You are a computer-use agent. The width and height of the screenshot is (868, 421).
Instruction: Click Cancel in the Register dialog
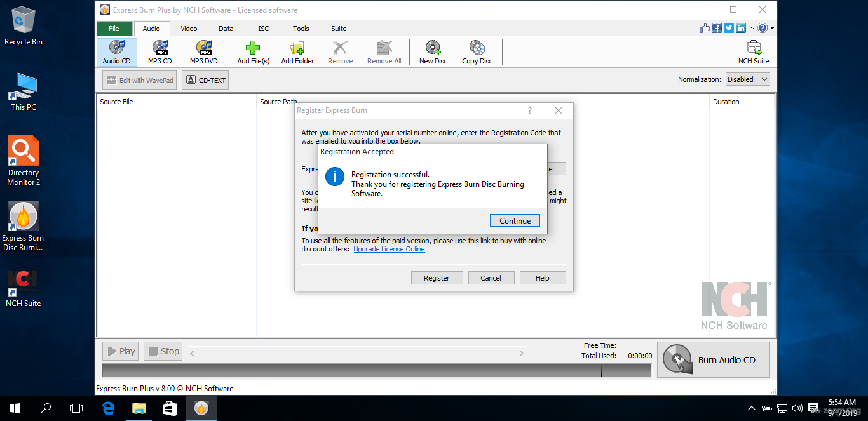[x=491, y=278]
